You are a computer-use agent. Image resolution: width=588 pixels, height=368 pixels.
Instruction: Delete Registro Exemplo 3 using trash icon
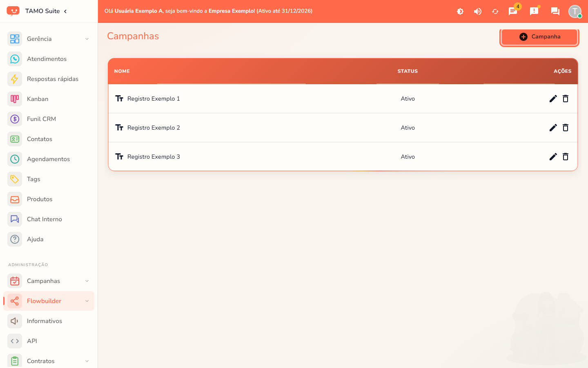coord(566,157)
